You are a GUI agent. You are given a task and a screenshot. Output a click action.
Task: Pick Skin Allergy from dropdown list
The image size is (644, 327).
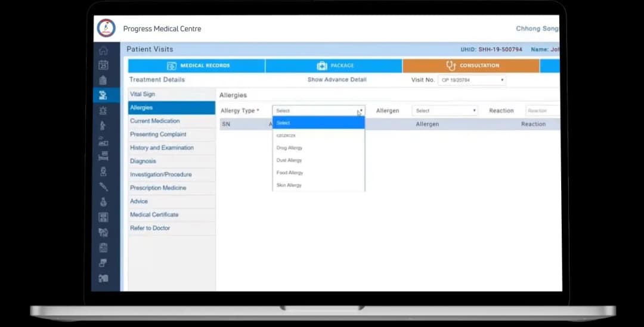point(289,185)
